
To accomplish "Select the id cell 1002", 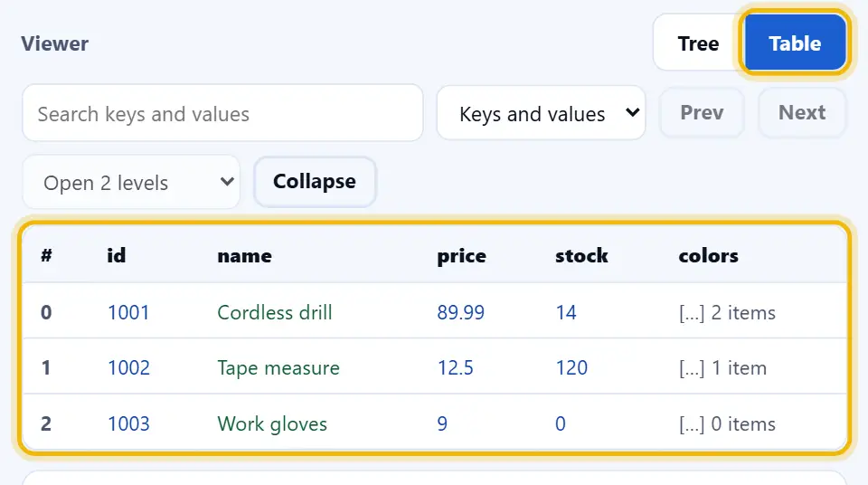I will (128, 368).
